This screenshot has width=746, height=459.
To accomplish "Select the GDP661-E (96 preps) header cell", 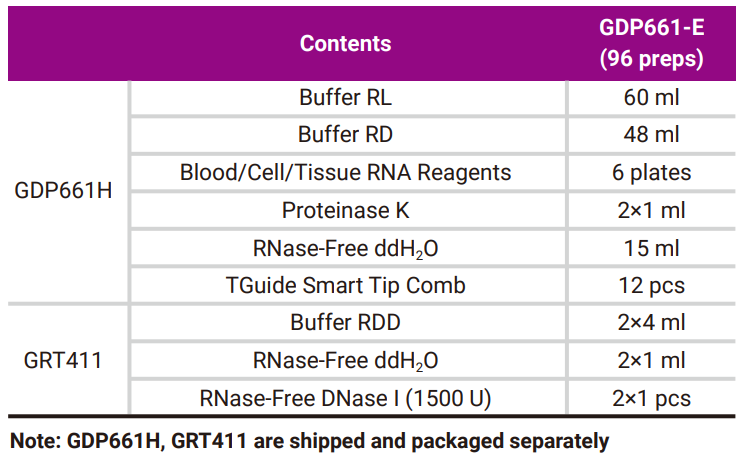I will [x=651, y=44].
